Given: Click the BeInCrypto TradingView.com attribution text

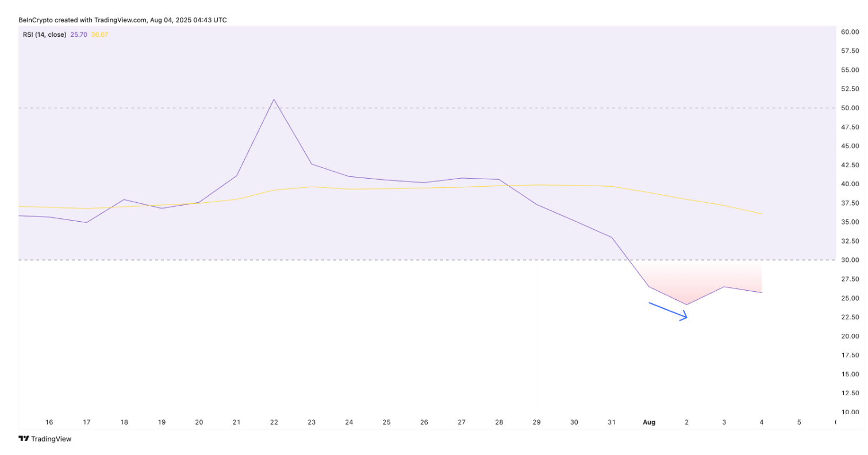Looking at the screenshot, I should [122, 20].
